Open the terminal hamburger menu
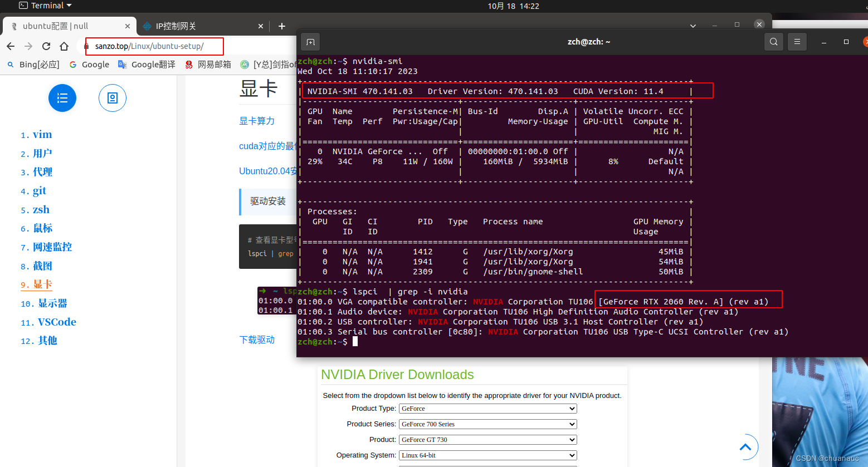The image size is (868, 467). click(797, 42)
